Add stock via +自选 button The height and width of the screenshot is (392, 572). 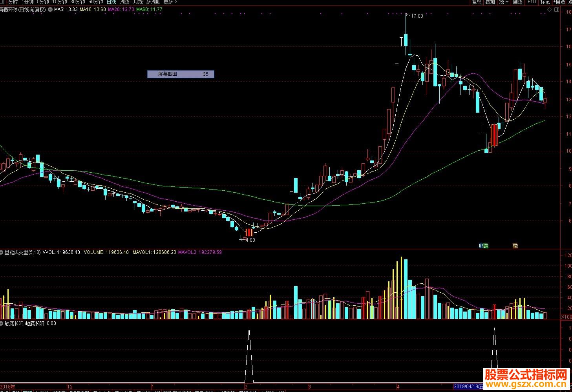pyautogui.click(x=560, y=2)
